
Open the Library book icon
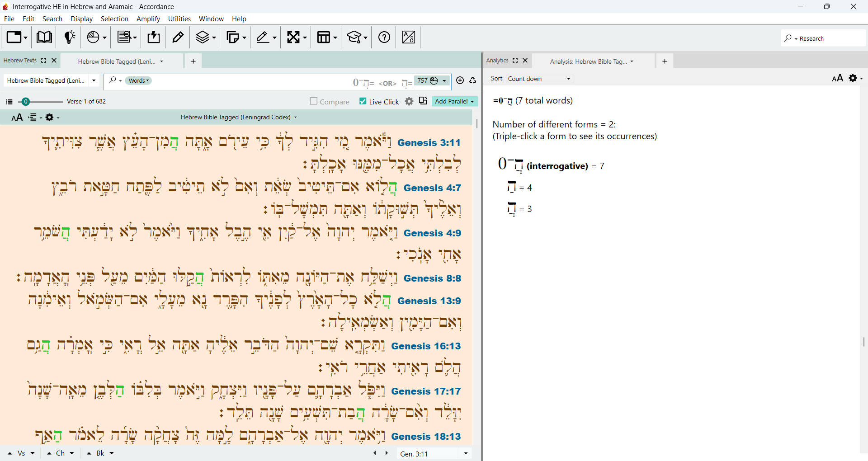[x=44, y=37]
